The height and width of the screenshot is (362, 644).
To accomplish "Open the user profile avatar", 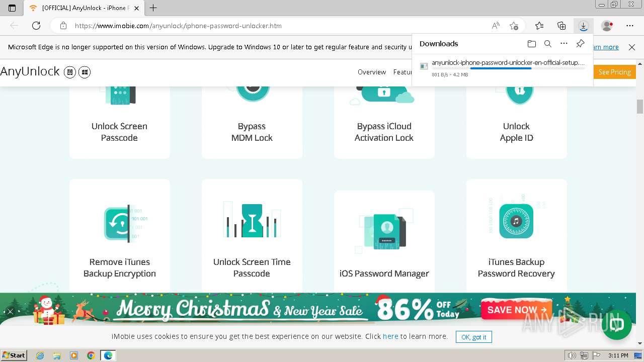I will pos(607,26).
